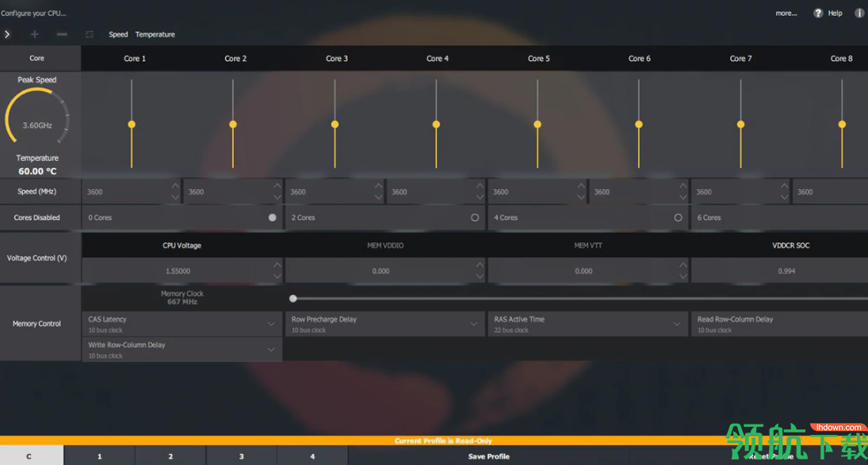Screen dimensions: 868x465
Task: Expand the sidebar chevron arrow
Action: [6, 34]
